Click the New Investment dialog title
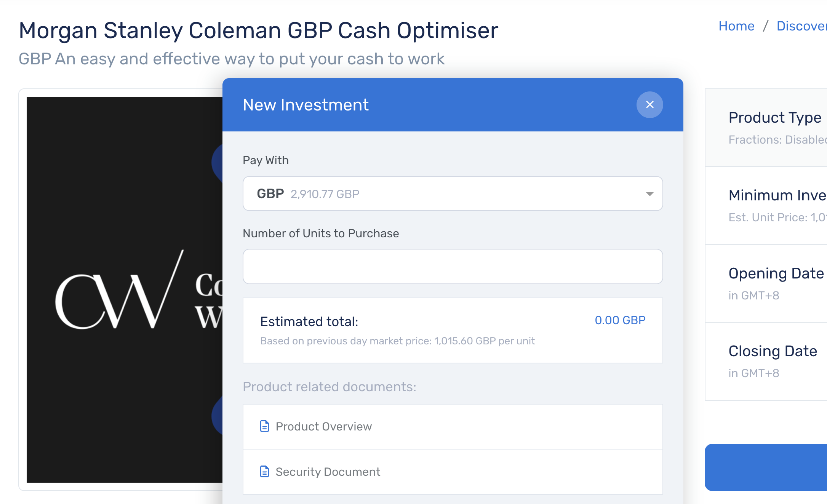Image resolution: width=827 pixels, height=504 pixels. pyautogui.click(x=306, y=105)
